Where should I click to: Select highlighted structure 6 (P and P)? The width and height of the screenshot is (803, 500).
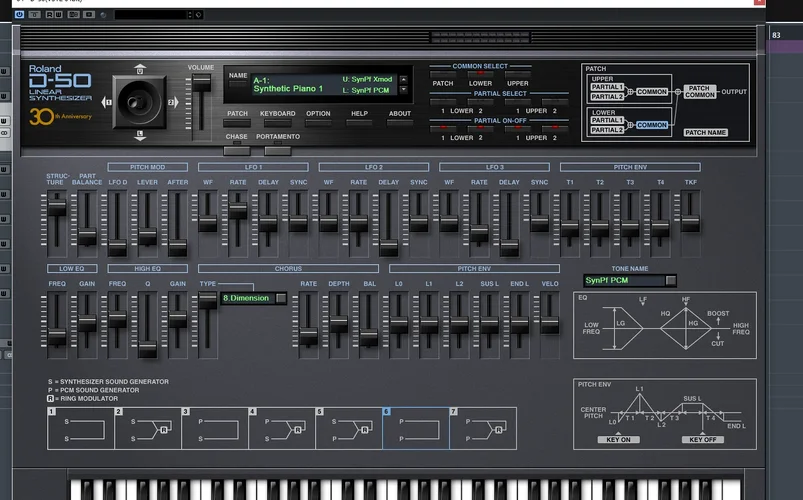416,428
